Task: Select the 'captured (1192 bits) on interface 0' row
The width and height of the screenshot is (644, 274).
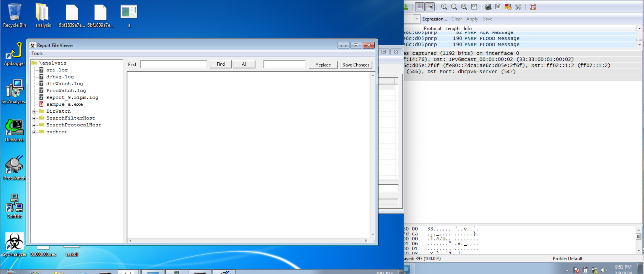Action: point(523,53)
